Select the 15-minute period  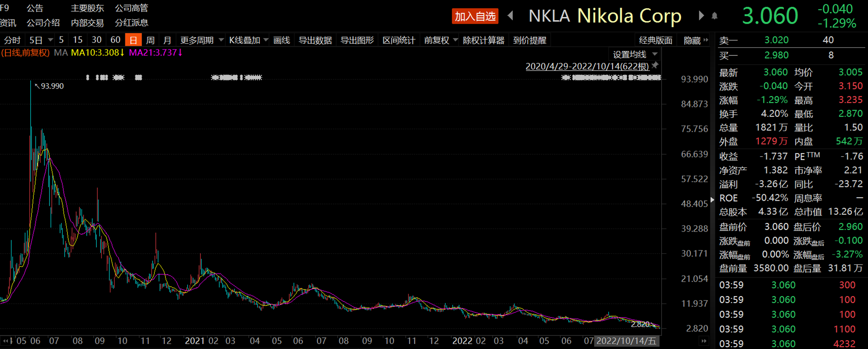tap(78, 40)
